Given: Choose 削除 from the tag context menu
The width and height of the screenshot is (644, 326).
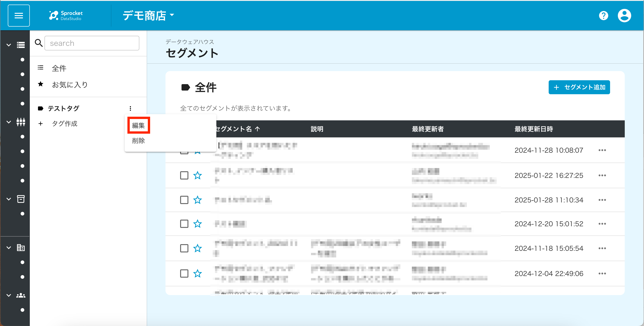Looking at the screenshot, I should point(138,141).
